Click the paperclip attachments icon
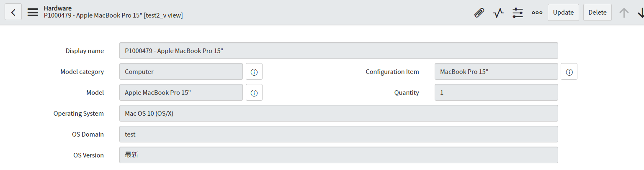The width and height of the screenshot is (644, 170). [x=479, y=13]
